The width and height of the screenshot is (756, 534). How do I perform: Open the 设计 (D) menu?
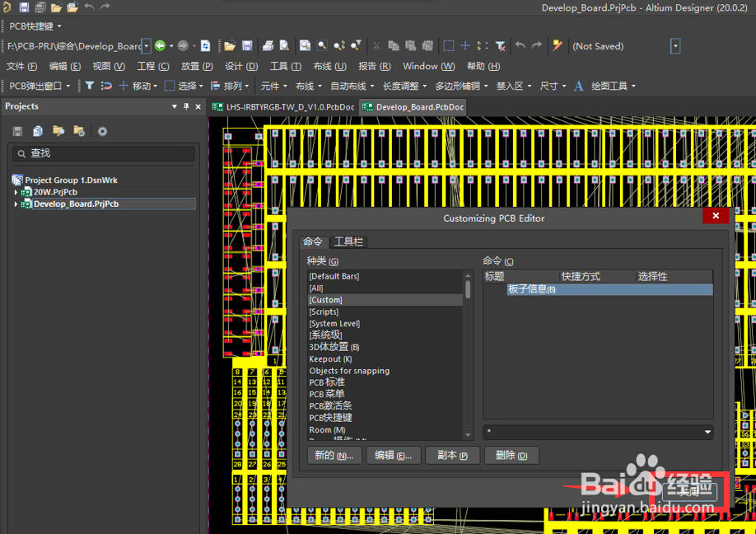coord(241,66)
